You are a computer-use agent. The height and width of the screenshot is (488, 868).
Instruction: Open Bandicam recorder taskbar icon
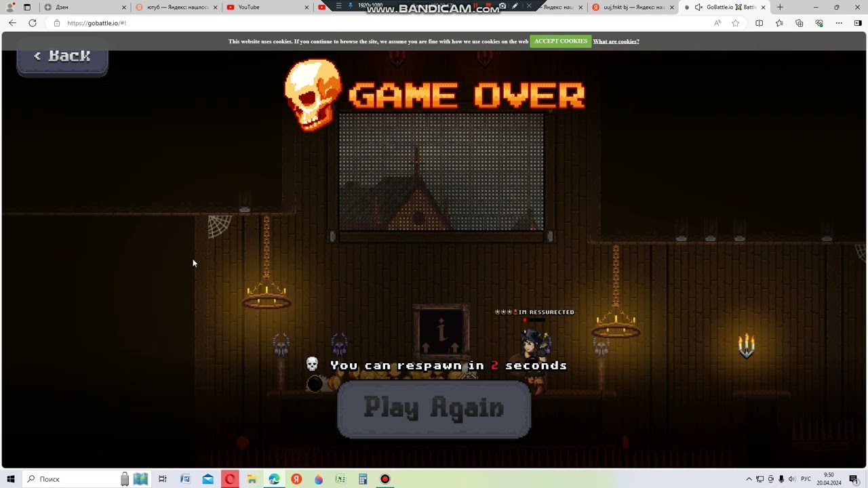385,479
